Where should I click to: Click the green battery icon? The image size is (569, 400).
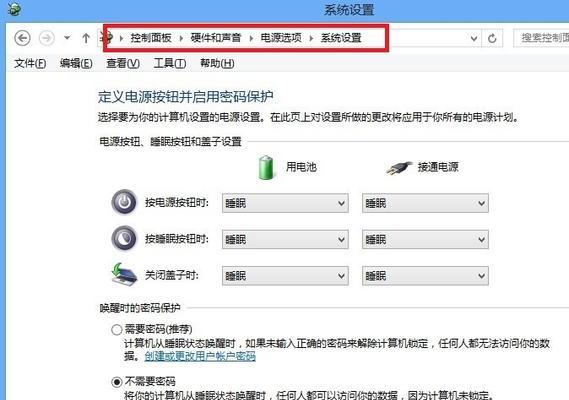266,168
